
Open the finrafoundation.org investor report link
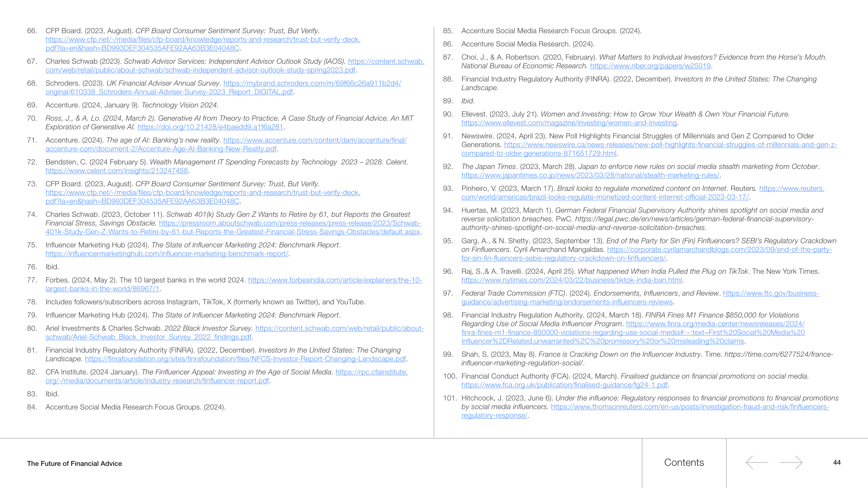point(245,359)
